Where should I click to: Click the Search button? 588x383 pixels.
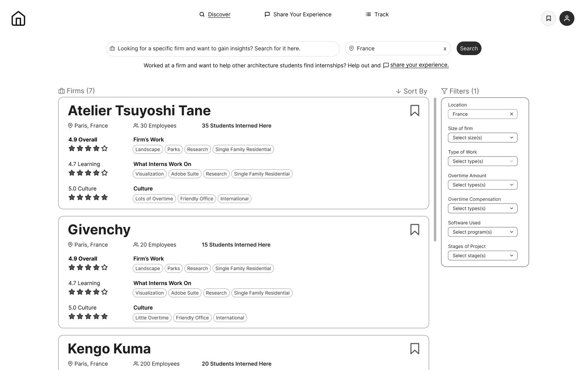[x=469, y=48]
